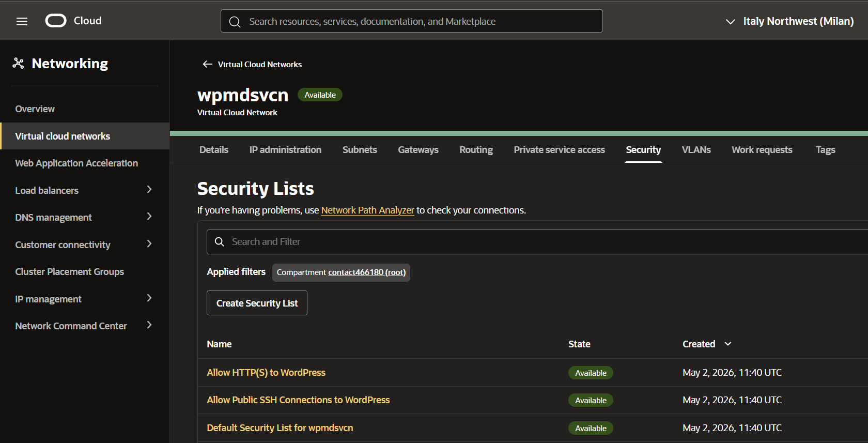Screen dimensions: 868x443
Task: Open the Private service access tab
Action: [559, 150]
